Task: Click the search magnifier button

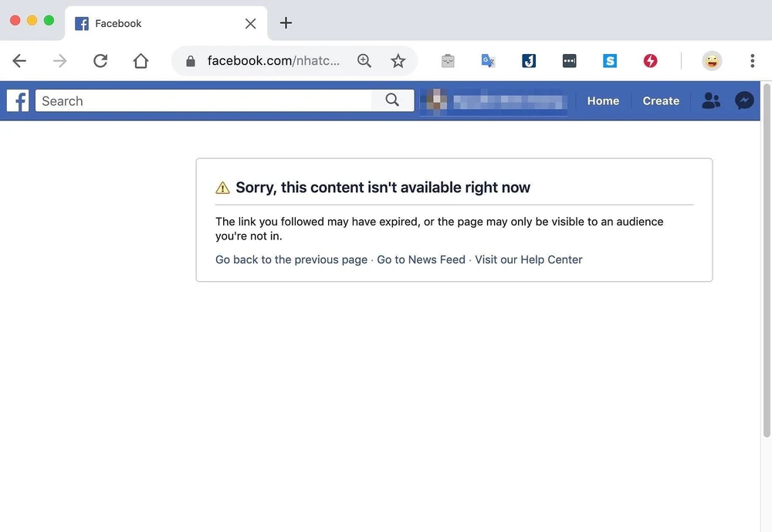Action: tap(392, 100)
